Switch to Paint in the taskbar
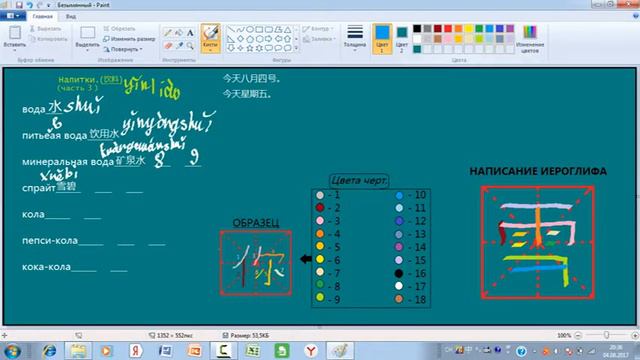The image size is (640, 360). (x=340, y=351)
